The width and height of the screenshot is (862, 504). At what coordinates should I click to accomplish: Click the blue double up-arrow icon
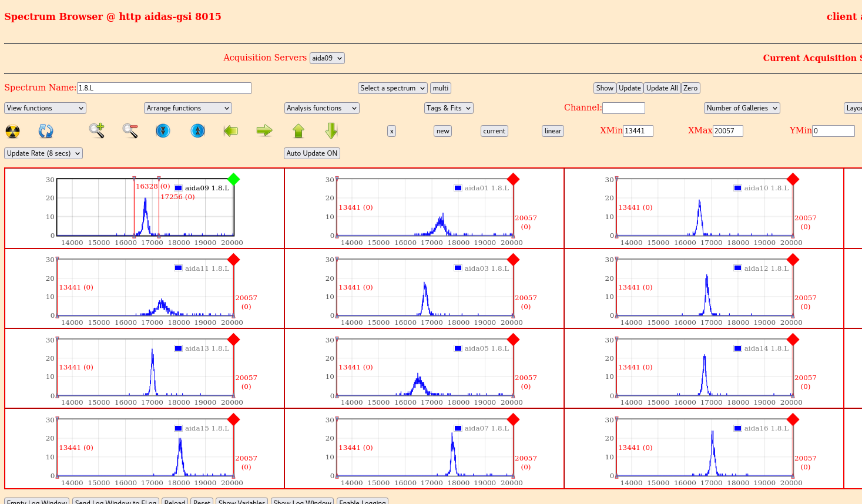(x=198, y=130)
